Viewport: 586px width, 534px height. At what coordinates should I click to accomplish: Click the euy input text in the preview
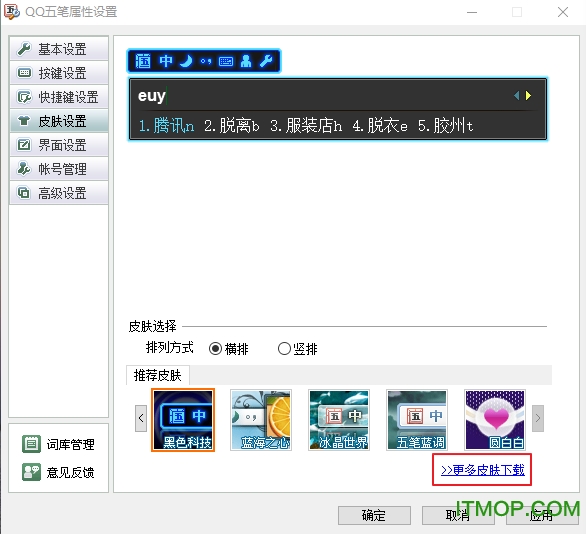click(x=151, y=96)
